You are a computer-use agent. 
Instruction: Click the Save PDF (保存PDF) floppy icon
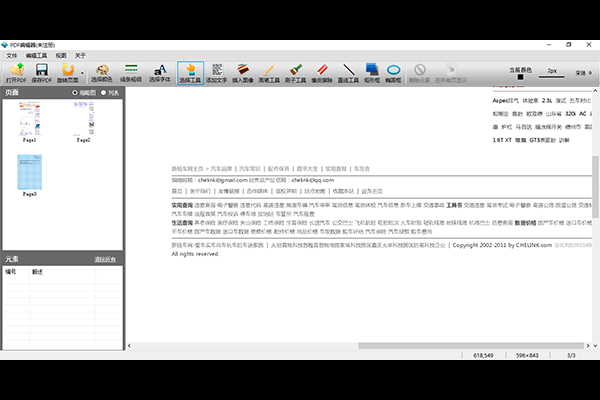click(41, 73)
